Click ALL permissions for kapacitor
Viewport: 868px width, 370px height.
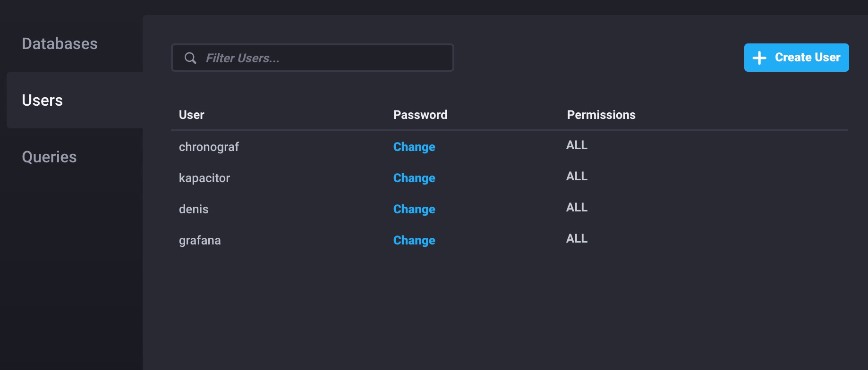coord(577,176)
